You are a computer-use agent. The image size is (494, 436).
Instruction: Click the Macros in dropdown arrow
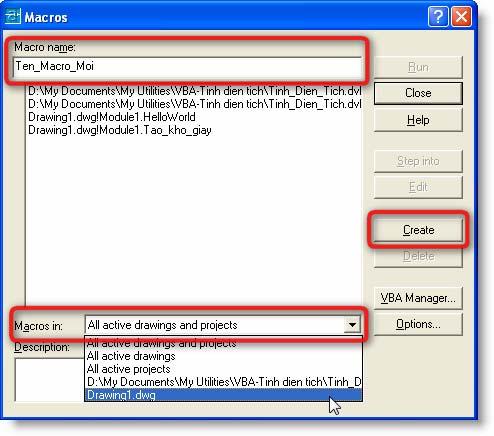coord(352,325)
